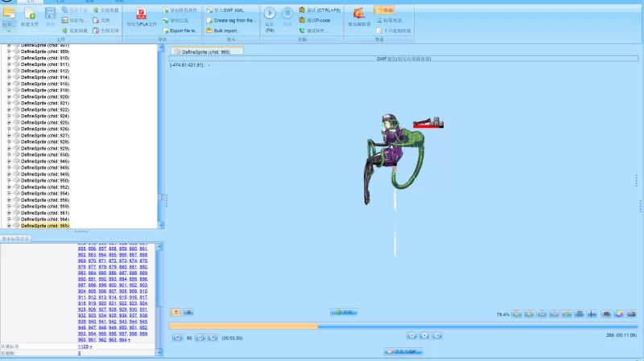
Task: Select DefineSprite (chid: 916) tree row
Action: pyautogui.click(x=45, y=84)
